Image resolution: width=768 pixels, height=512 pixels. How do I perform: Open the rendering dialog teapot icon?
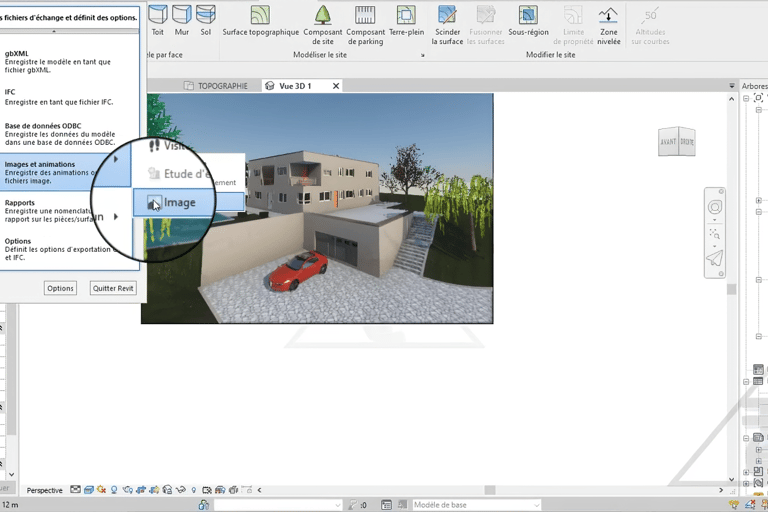(x=128, y=489)
